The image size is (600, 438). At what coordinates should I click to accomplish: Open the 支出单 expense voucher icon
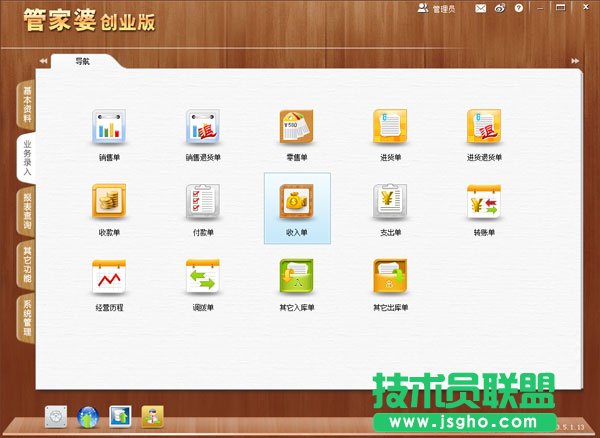point(390,202)
